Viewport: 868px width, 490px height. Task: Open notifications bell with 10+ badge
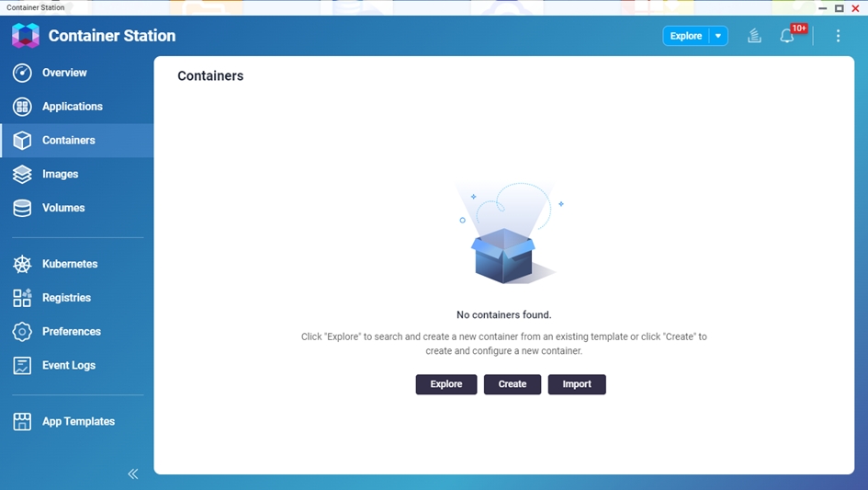tap(787, 36)
